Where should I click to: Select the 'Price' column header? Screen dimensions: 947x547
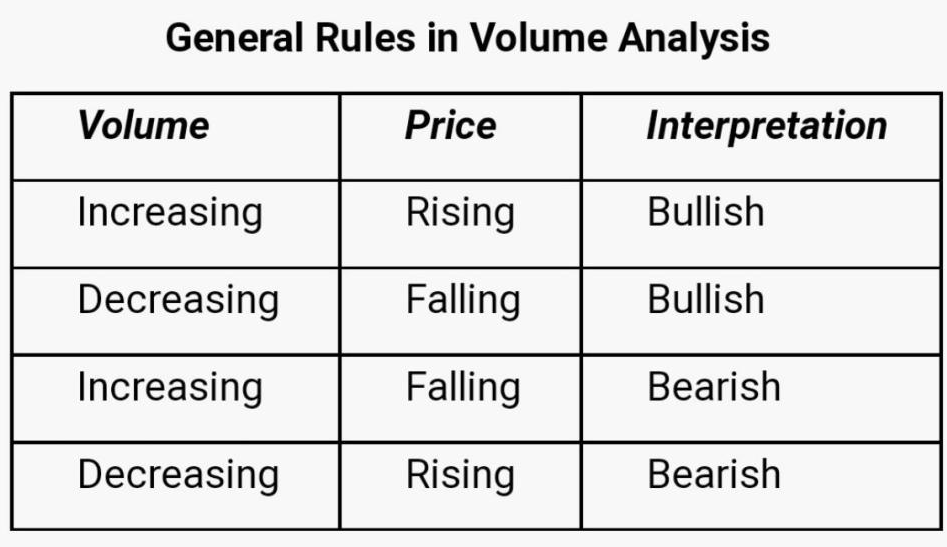pyautogui.click(x=449, y=126)
